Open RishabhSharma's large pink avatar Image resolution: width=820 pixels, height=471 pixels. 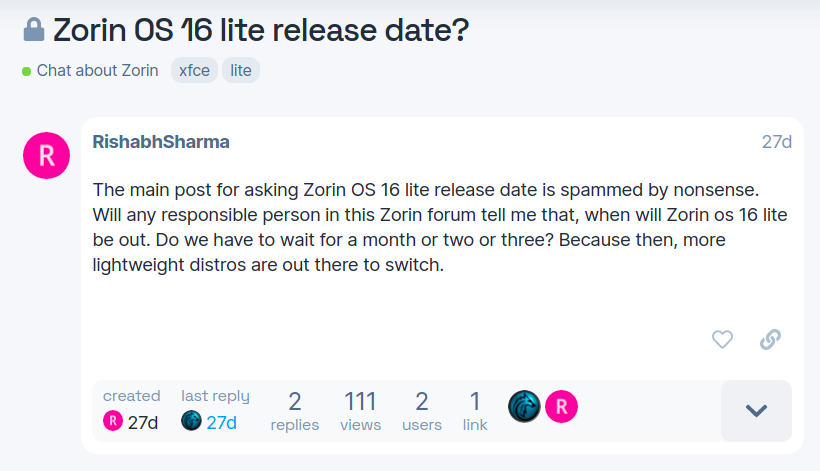pyautogui.click(x=46, y=155)
